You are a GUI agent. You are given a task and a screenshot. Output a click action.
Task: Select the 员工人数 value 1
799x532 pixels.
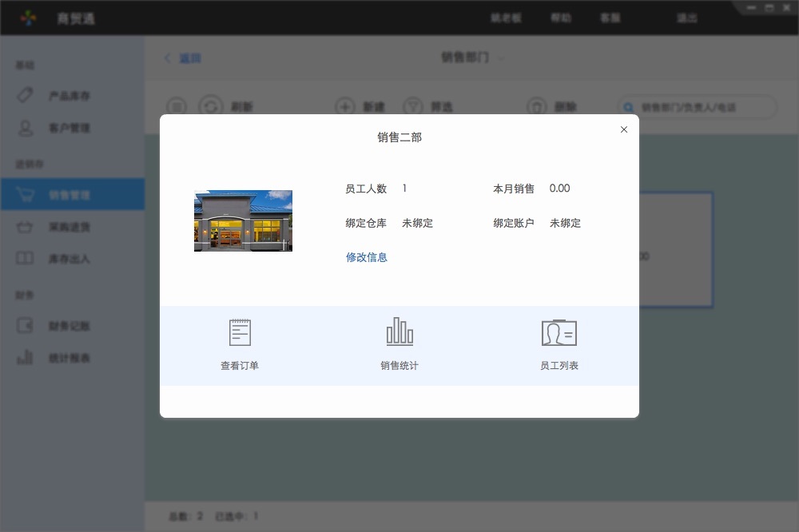tap(404, 188)
